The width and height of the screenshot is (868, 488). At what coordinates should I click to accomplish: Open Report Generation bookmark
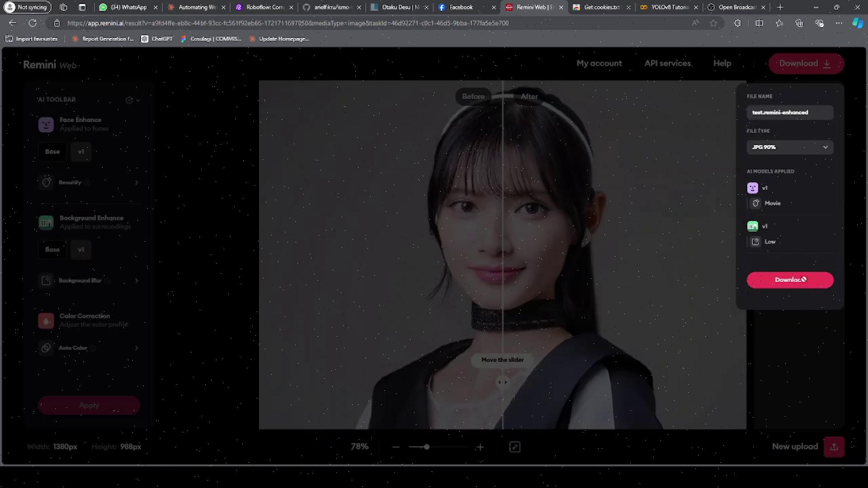(x=103, y=39)
